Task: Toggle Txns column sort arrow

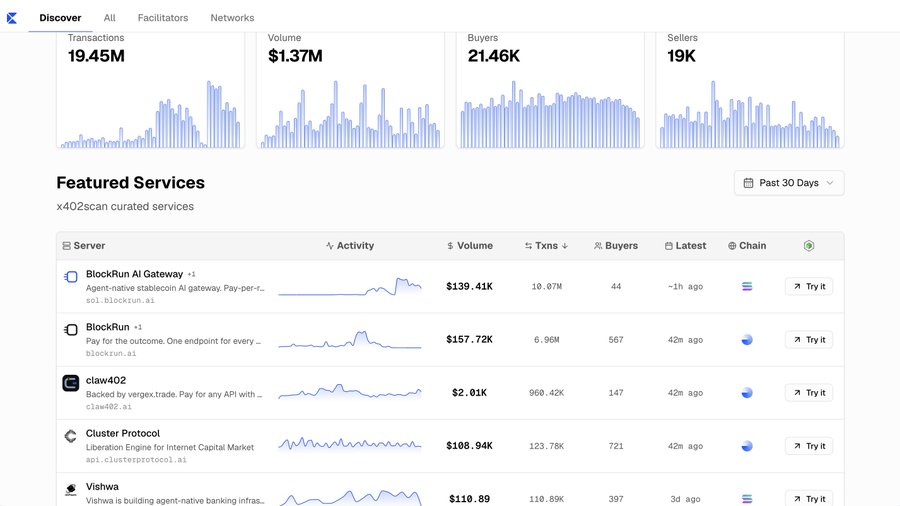Action: click(x=565, y=246)
